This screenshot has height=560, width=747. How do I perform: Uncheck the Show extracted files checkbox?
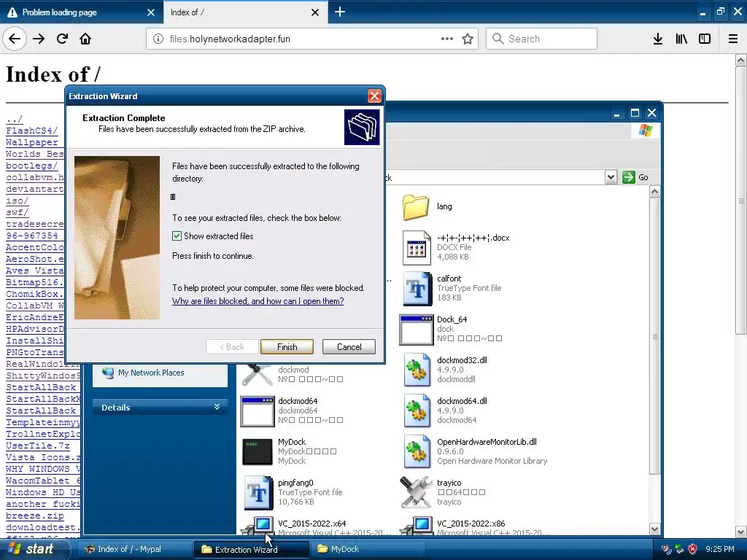tap(177, 236)
